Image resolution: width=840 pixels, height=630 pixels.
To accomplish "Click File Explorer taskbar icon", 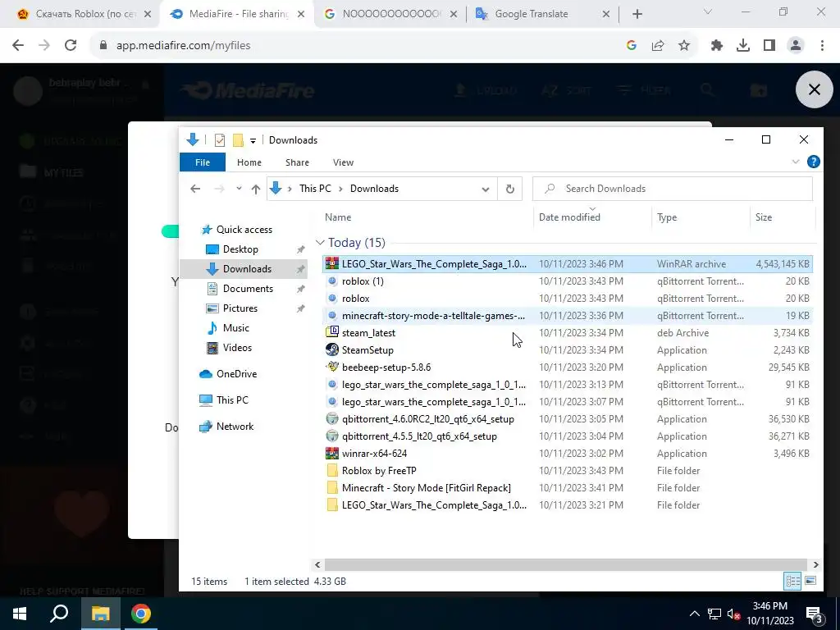I will point(100,614).
